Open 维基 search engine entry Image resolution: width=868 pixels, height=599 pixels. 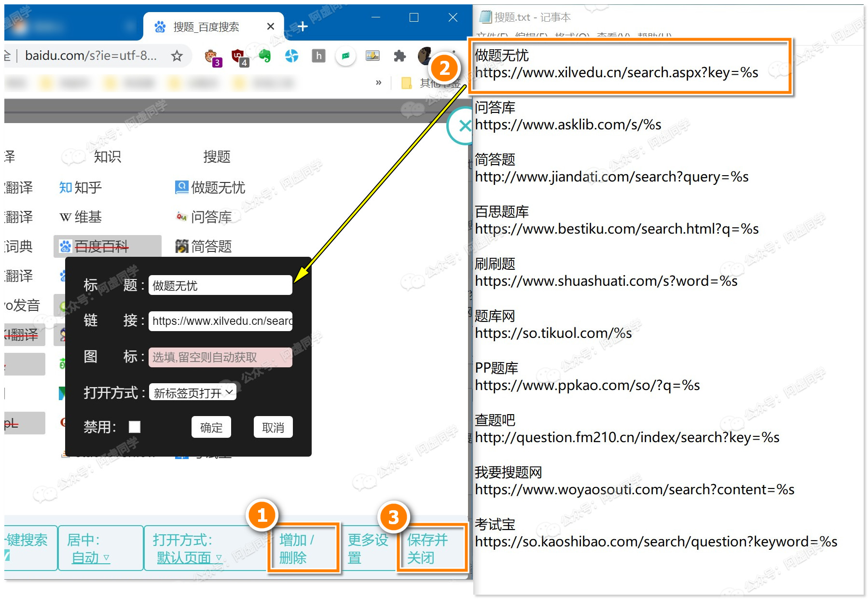pyautogui.click(x=80, y=217)
